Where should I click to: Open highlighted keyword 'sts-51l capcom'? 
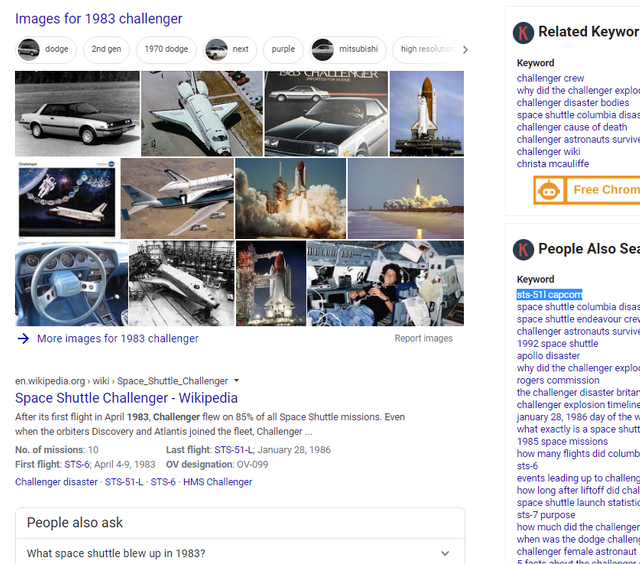tap(549, 295)
